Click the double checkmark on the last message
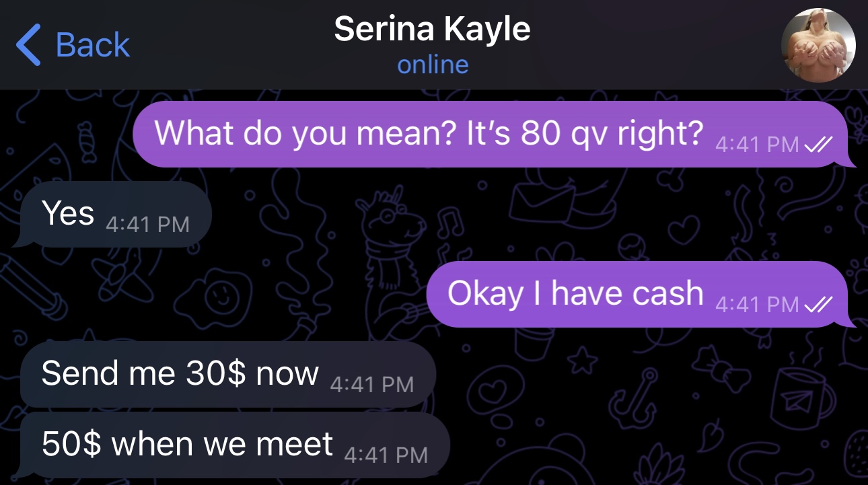 (x=819, y=305)
